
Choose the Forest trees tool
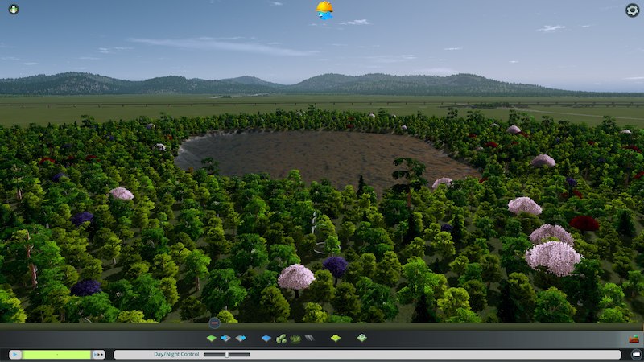[282, 339]
